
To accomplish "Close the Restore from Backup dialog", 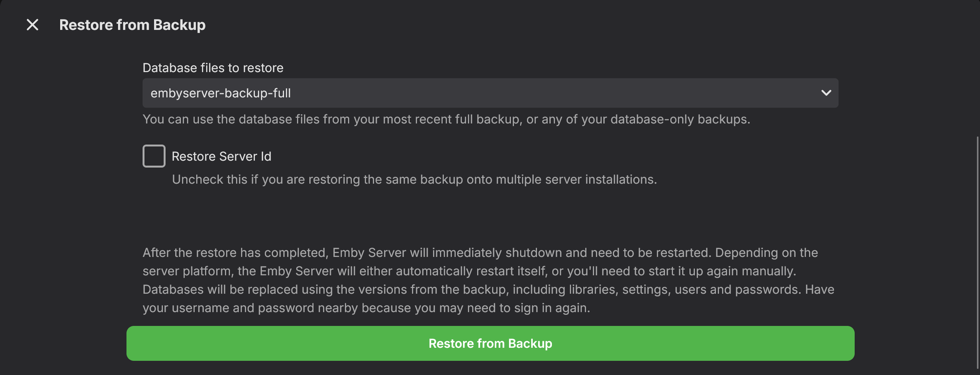I will point(33,25).
